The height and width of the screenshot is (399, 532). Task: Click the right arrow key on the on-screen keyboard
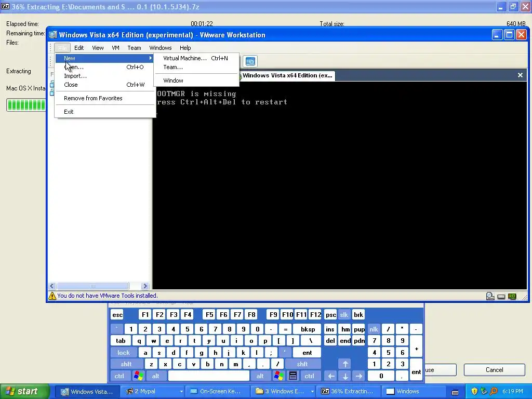point(358,376)
